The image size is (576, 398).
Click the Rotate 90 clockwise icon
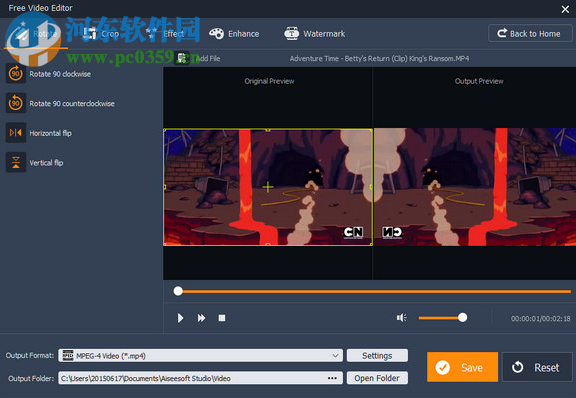(16, 73)
